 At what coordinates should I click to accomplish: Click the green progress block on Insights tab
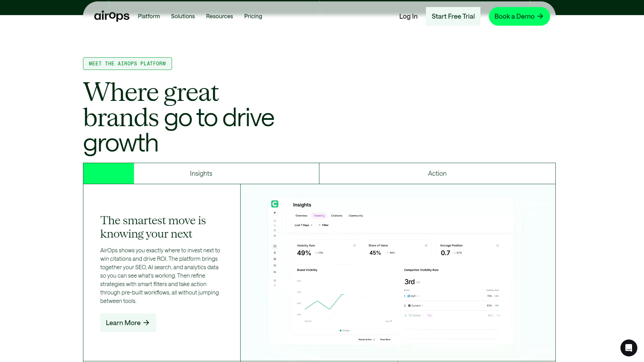tap(108, 174)
